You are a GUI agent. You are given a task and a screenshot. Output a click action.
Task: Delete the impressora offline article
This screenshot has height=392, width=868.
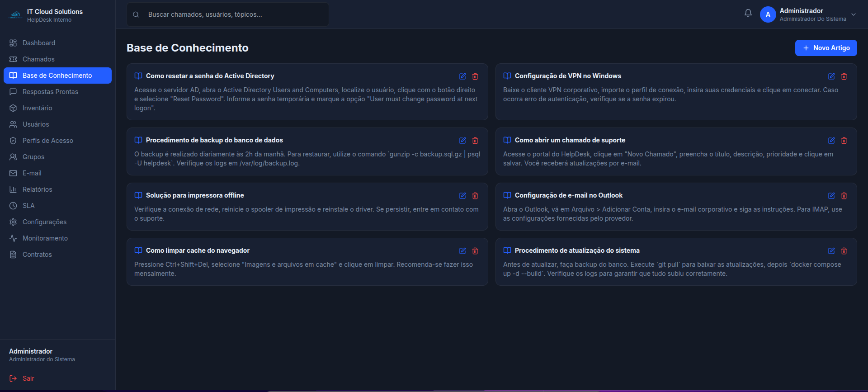click(x=475, y=196)
